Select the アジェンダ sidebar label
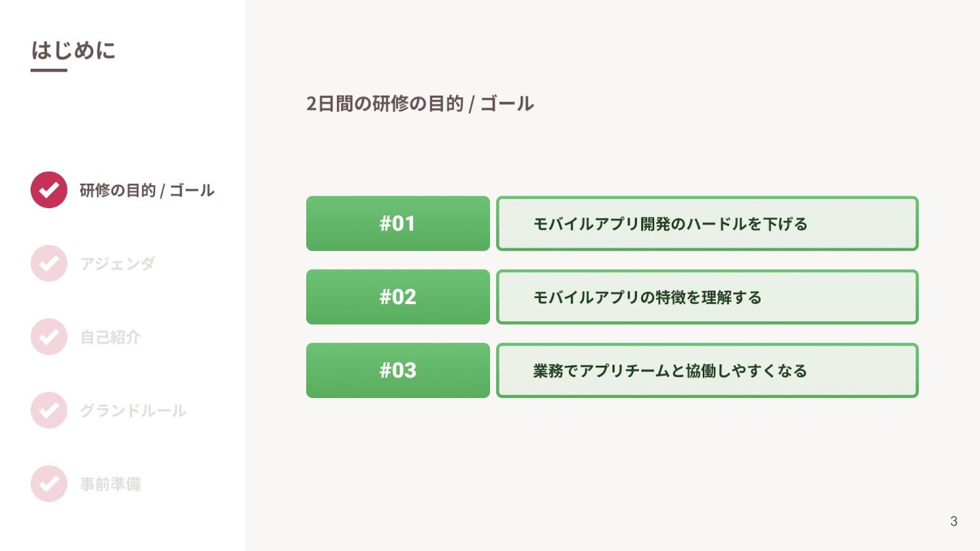Image resolution: width=980 pixels, height=551 pixels. click(x=118, y=264)
